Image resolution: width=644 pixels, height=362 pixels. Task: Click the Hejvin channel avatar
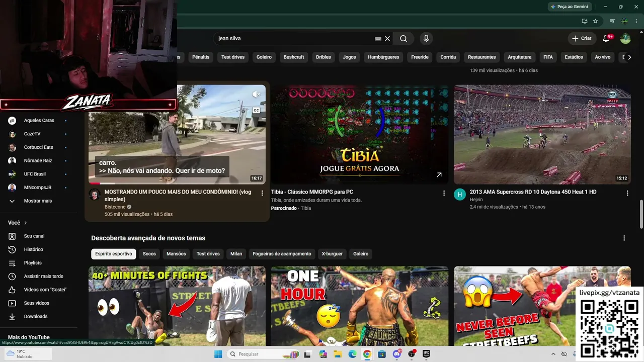(x=460, y=195)
